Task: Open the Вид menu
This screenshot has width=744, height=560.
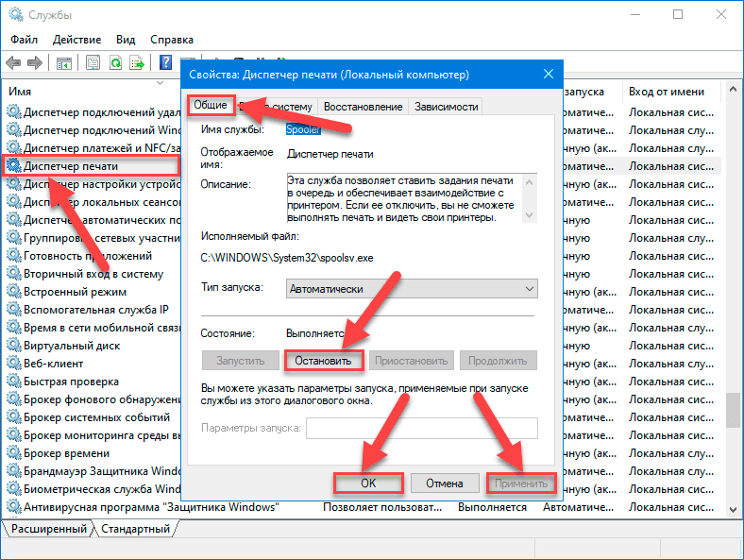Action: pyautogui.click(x=126, y=40)
